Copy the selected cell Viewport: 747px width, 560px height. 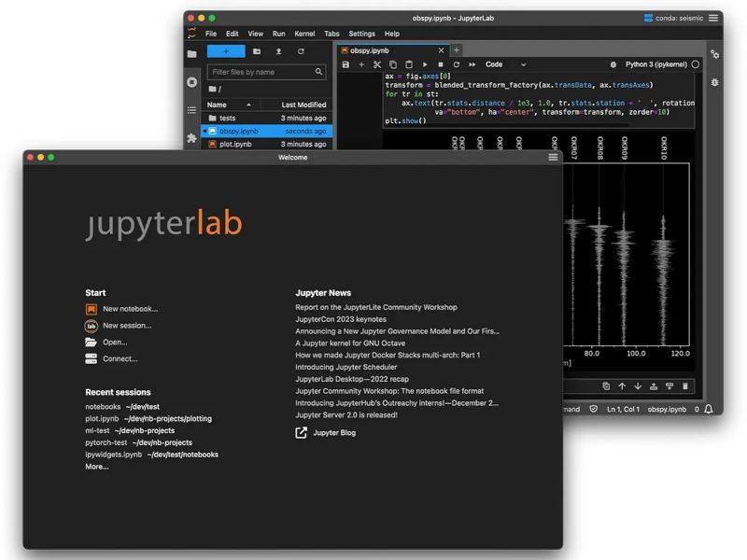(x=393, y=64)
